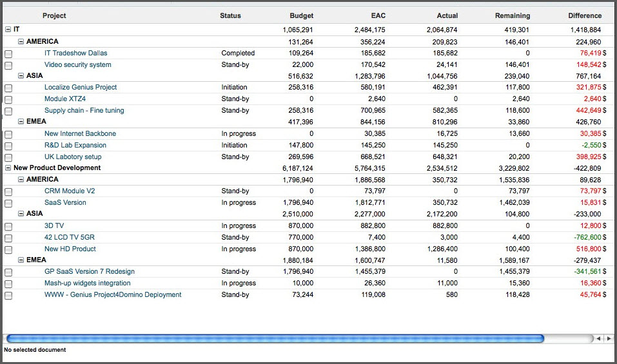This screenshot has height=364, width=617.
Task: Select the -2,550 difference value
Action: click(591, 145)
